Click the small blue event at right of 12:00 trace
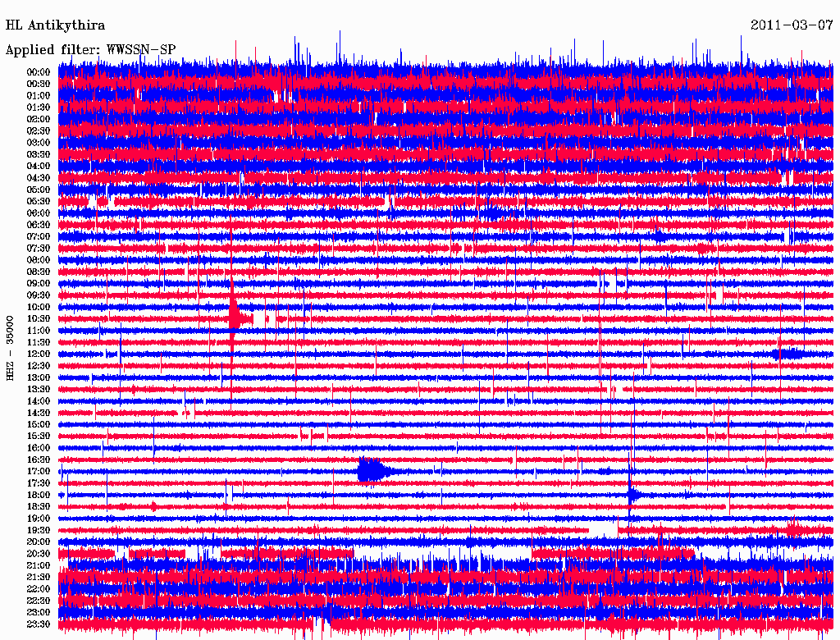Viewport: 840px width, 640px height. (787, 354)
